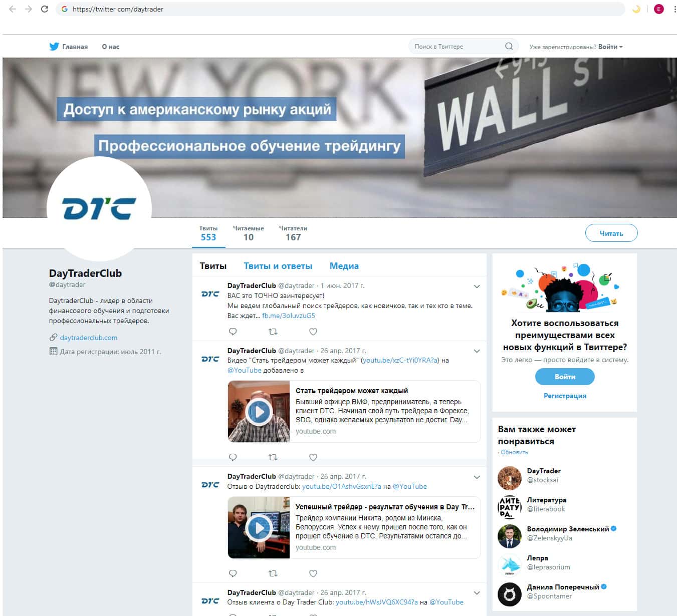Expand options chevron on 1 июн. tweet
The image size is (677, 616).
[x=477, y=286]
